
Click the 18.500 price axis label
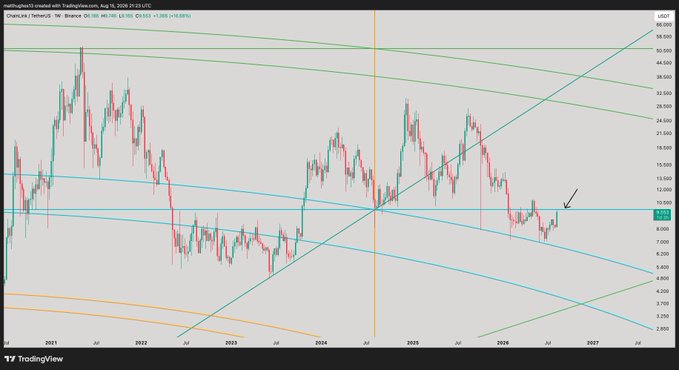[663, 148]
